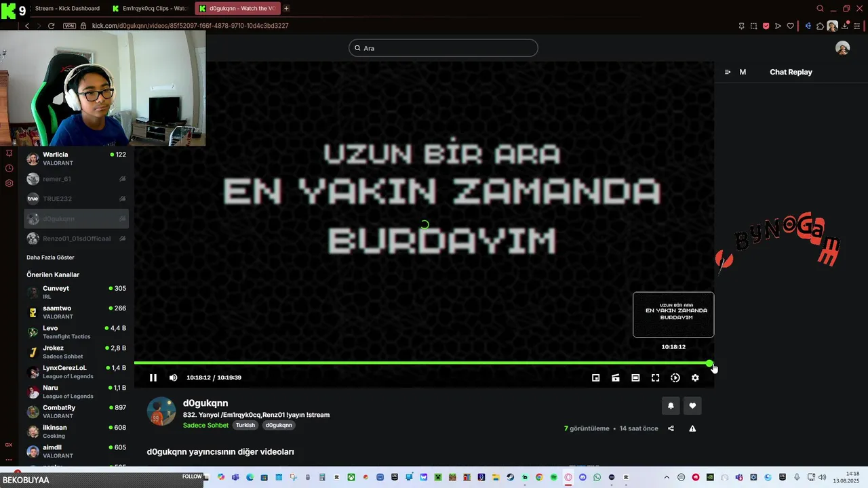Open a new browser tab
Image resolution: width=868 pixels, height=488 pixels.
point(286,8)
